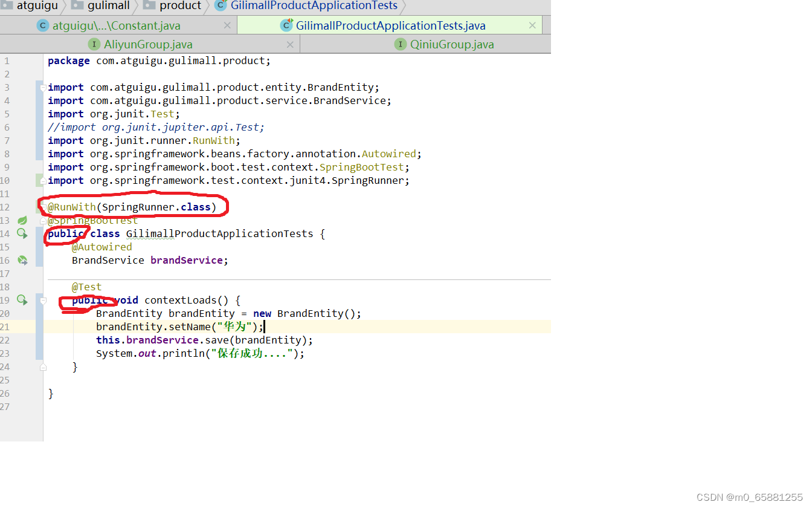Collapse the class body fold handle near @SpringBootTest
The image size is (812, 508).
[43, 221]
